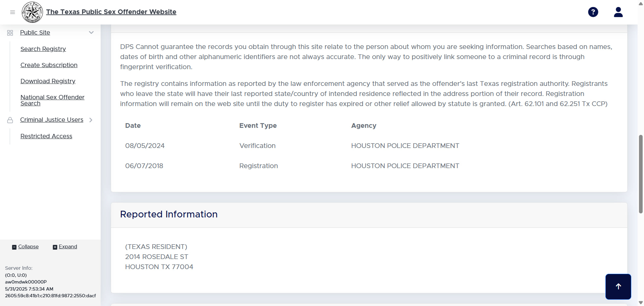Click the server timestamp 5/31/2025 7:53:34 AM
The width and height of the screenshot is (644, 306).
click(29, 289)
